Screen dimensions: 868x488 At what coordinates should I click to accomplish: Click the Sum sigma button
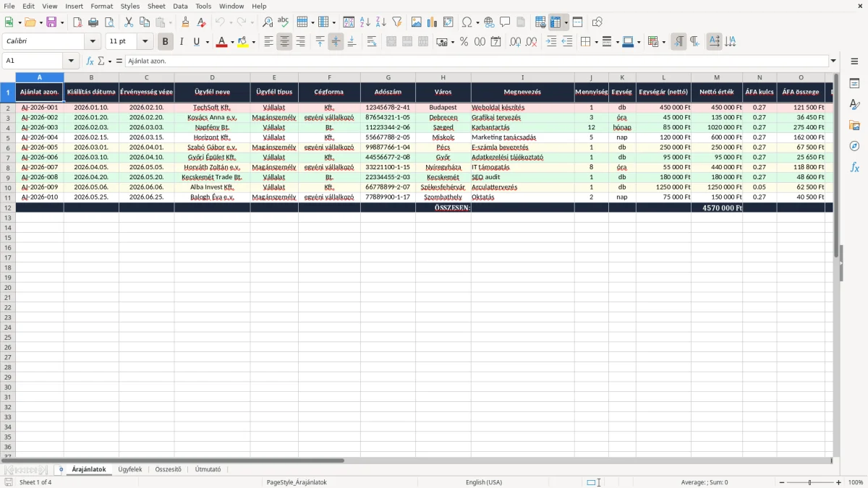point(101,61)
